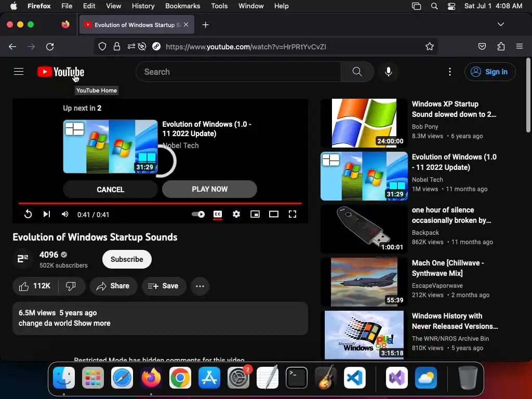Focus the YouTube search field
Viewport: 532px width, 399px height.
point(238,72)
